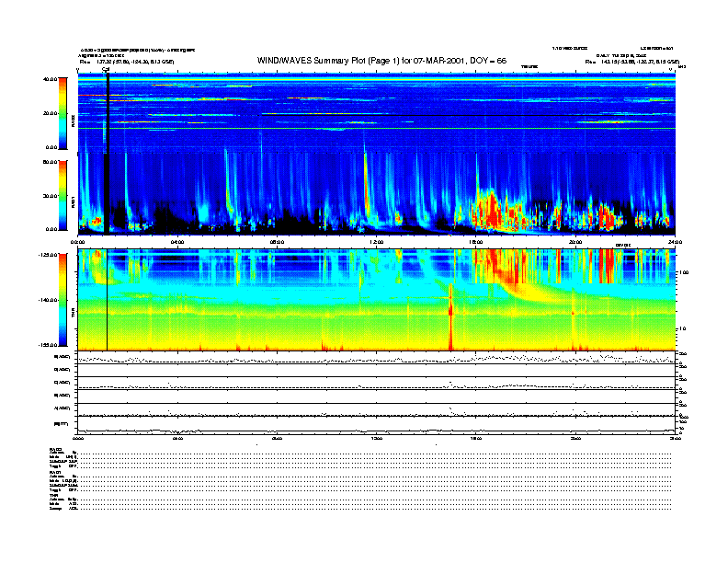The width and height of the screenshot is (728, 563).
Task: Select the 08:00 tick below RAD1 spectrogram
Action: pyautogui.click(x=277, y=242)
